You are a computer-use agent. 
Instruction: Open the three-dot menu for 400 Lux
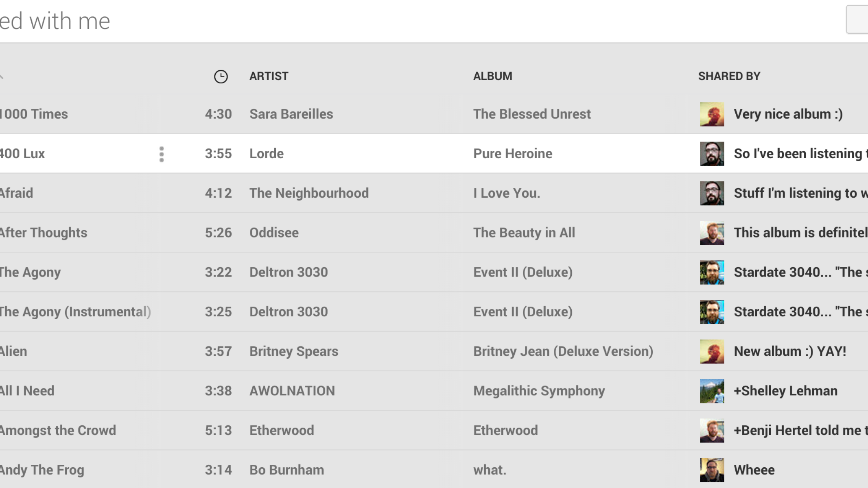coord(162,154)
